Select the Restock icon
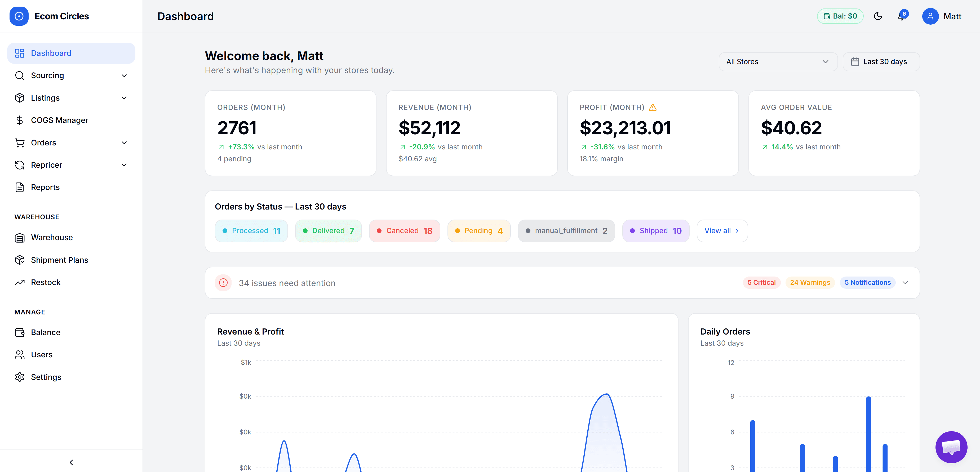 [19, 282]
